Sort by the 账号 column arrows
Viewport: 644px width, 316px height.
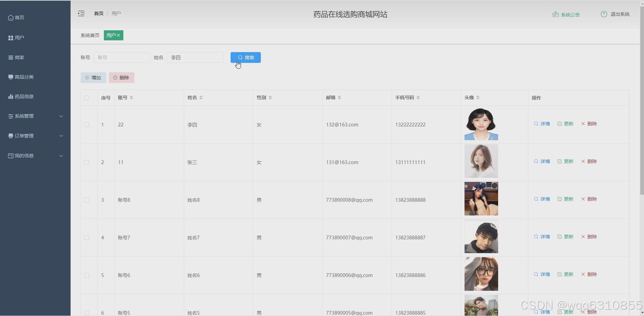click(x=131, y=97)
